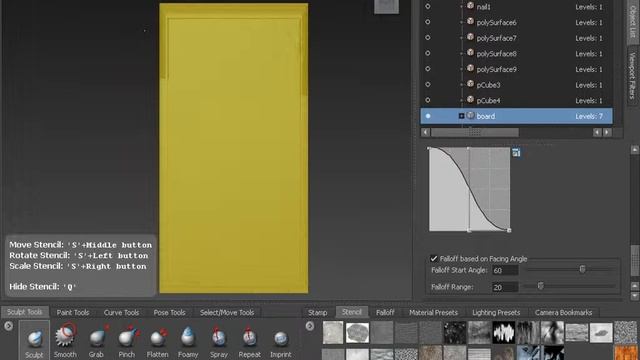The height and width of the screenshot is (360, 640).
Task: Toggle visibility of polySurface9
Action: 428,69
